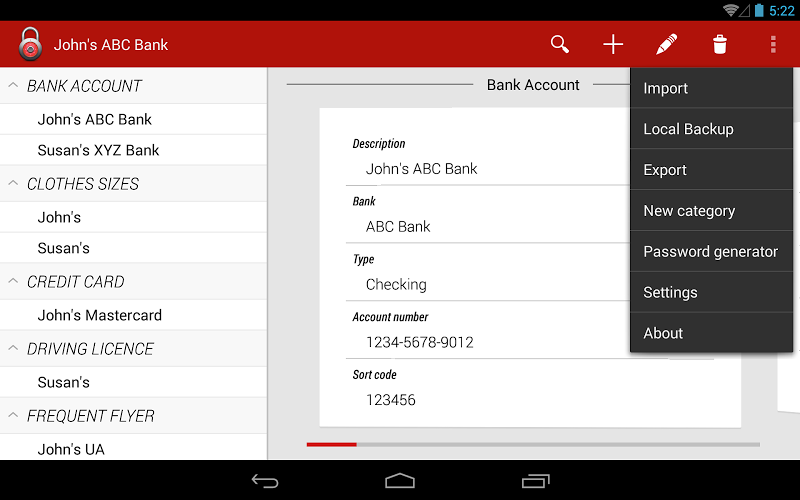This screenshot has height=500, width=800.
Task: Select Susan's XYZ Bank entry
Action: pyautogui.click(x=133, y=150)
